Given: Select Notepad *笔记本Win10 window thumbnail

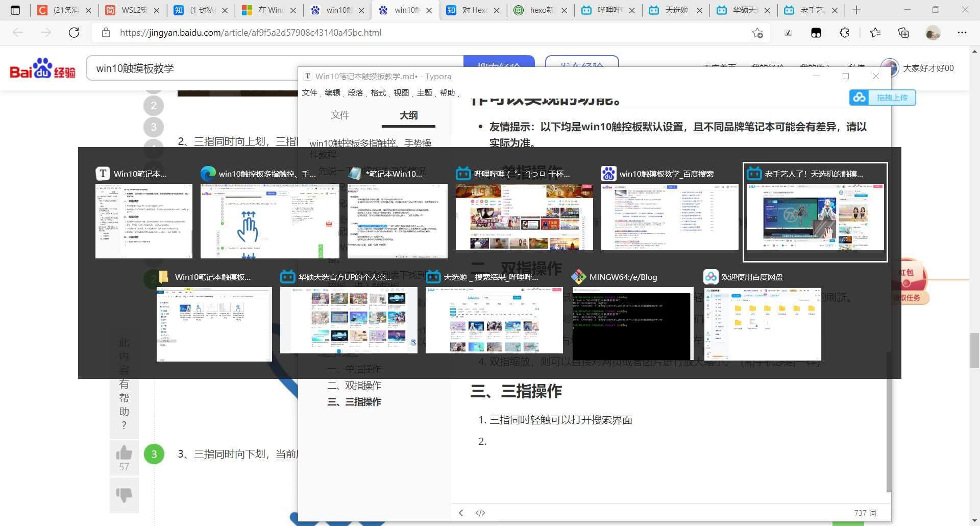Looking at the screenshot, I should (x=397, y=212).
